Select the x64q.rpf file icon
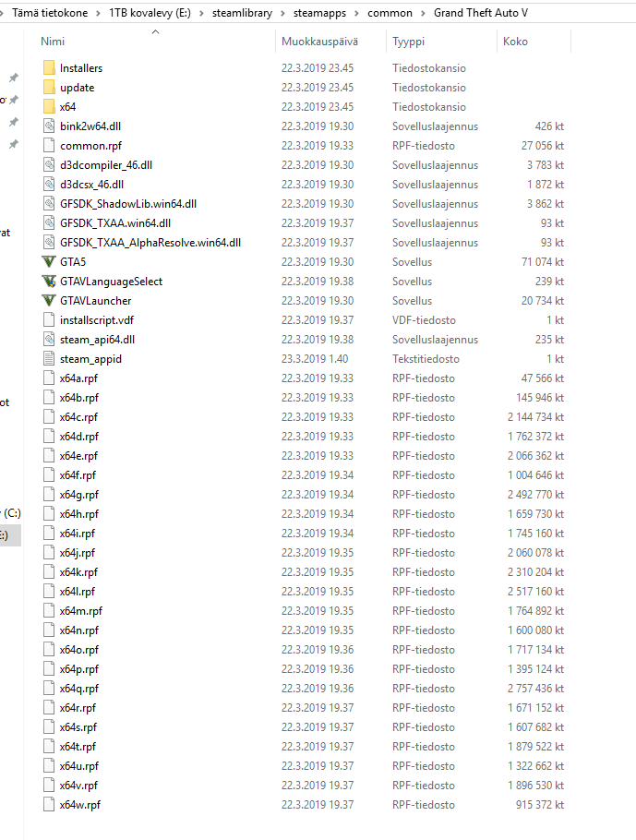The image size is (636, 840). [x=49, y=689]
